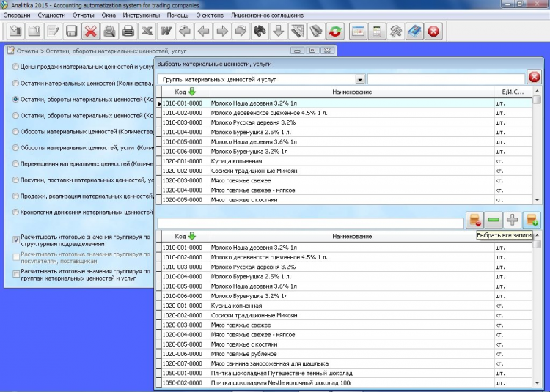
Task: Click the Word export toolbar icon
Action: 166,31
